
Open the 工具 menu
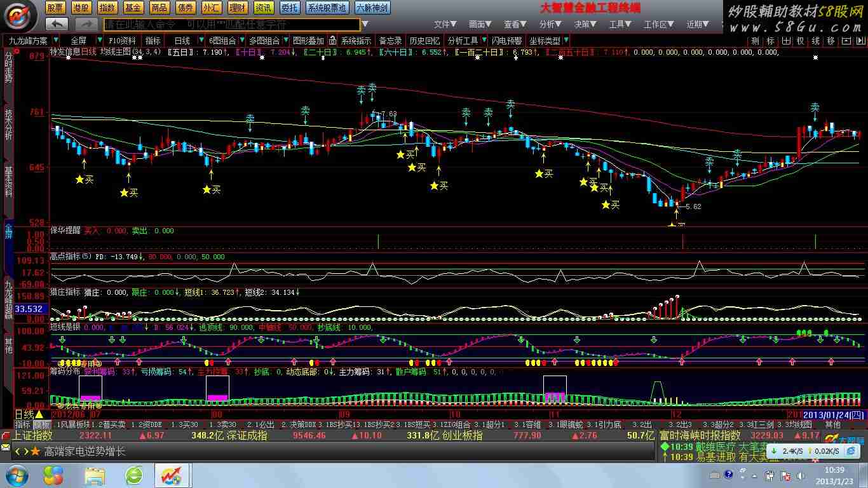621,24
